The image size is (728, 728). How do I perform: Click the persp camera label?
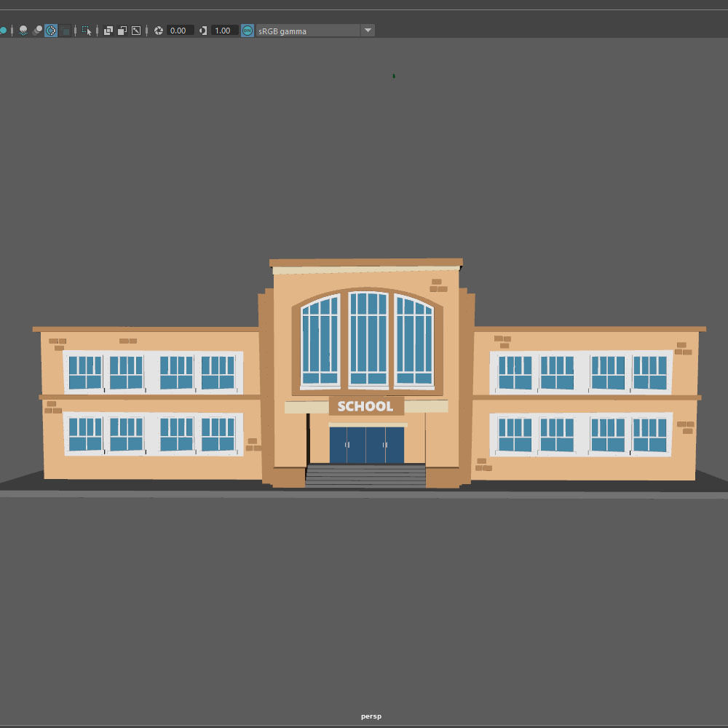click(371, 716)
